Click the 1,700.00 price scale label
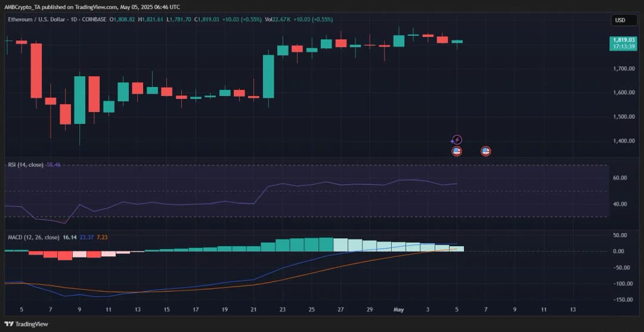 tap(623, 69)
